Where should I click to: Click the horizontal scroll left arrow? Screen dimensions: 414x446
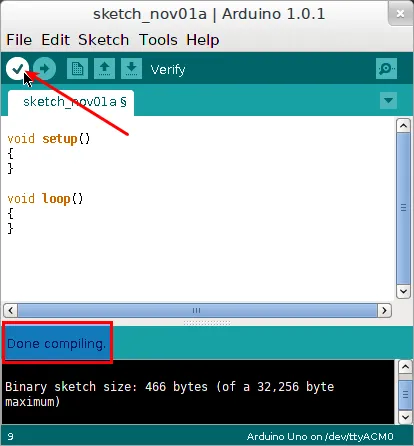(10, 310)
